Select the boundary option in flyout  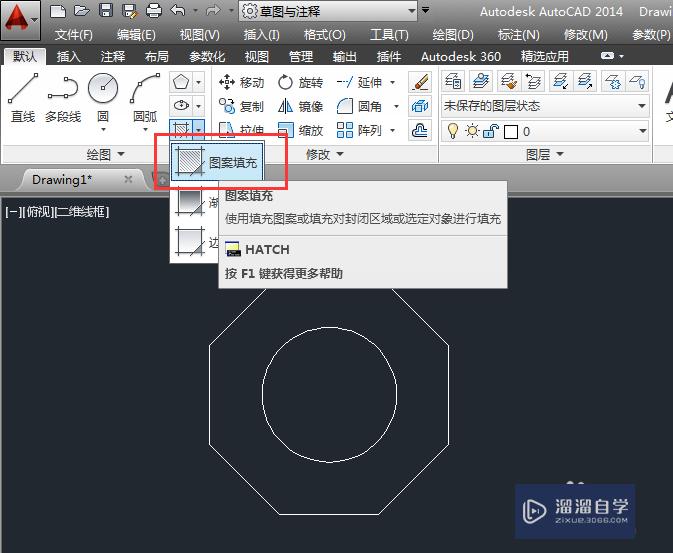194,242
